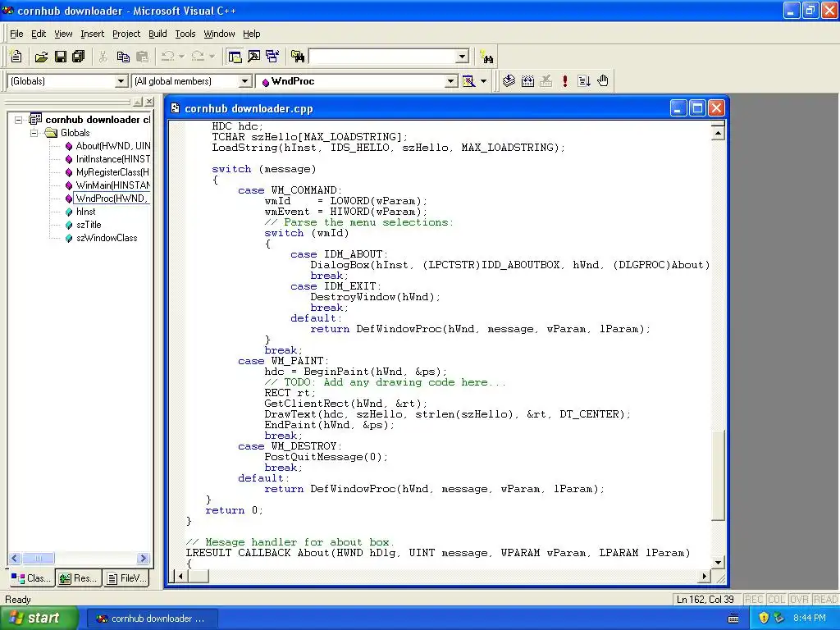840x630 pixels.
Task: Toggle the Workspace window icon
Action: [x=235, y=57]
